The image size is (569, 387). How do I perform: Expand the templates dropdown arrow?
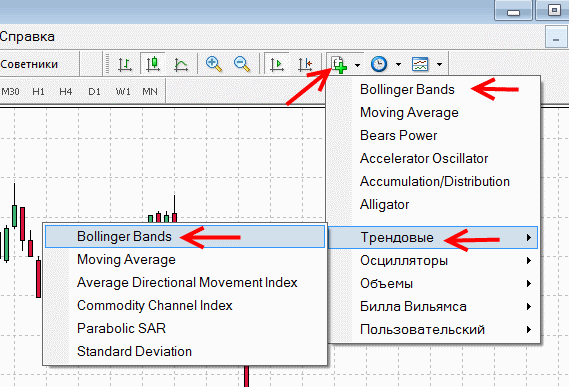[x=439, y=65]
